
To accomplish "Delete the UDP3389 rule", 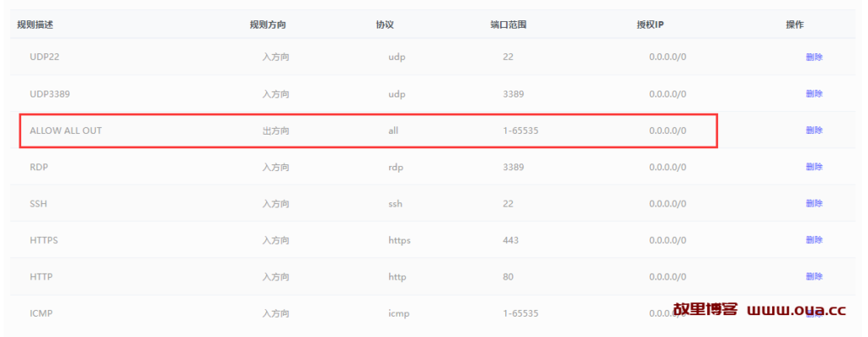I will (814, 93).
